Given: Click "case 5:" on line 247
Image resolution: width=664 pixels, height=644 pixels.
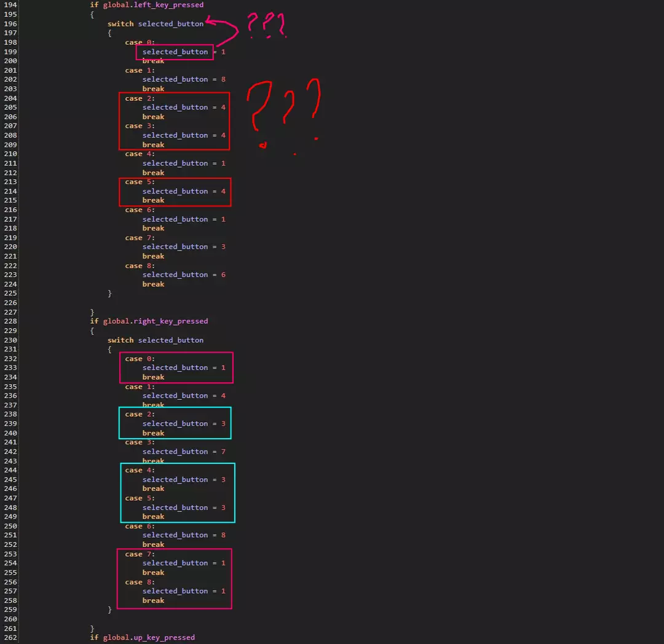Looking at the screenshot, I should click(x=140, y=498).
